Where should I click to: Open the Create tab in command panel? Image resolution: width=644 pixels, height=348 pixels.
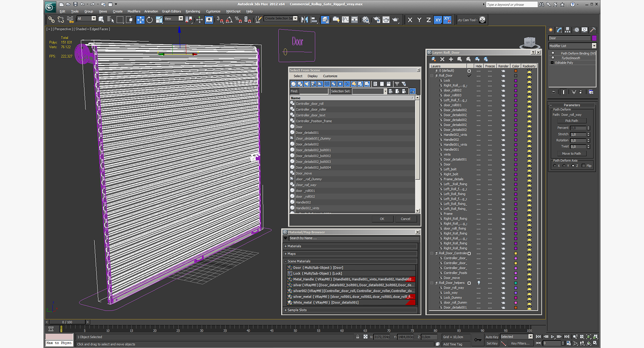click(551, 30)
